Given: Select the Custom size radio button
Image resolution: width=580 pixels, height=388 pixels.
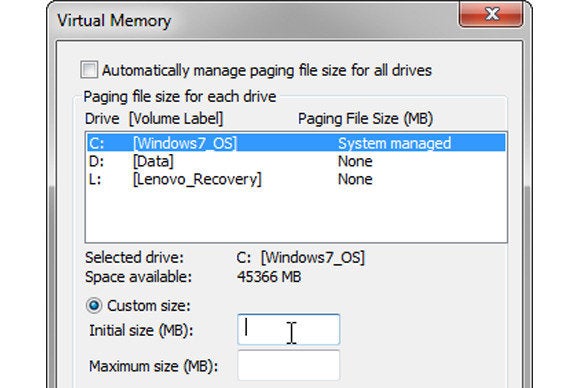Looking at the screenshot, I should click(94, 306).
